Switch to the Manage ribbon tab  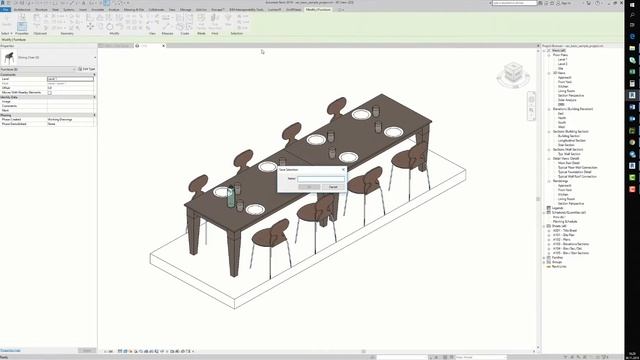click(186, 9)
